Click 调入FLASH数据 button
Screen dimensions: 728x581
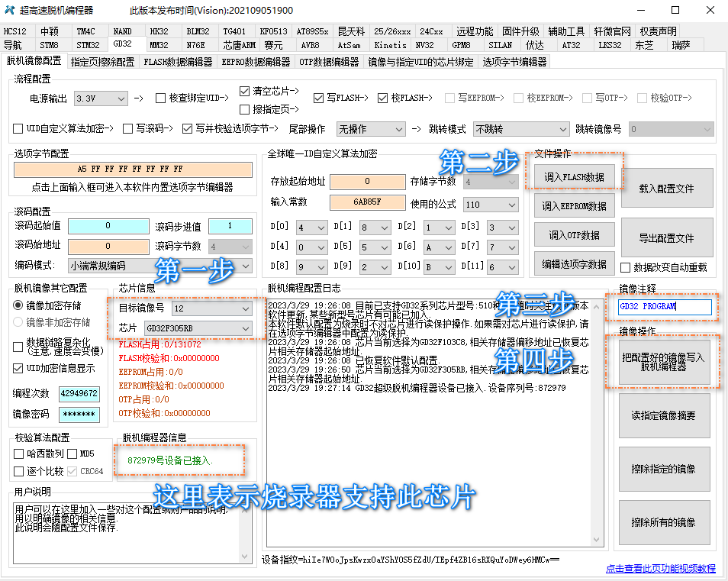[x=575, y=177]
